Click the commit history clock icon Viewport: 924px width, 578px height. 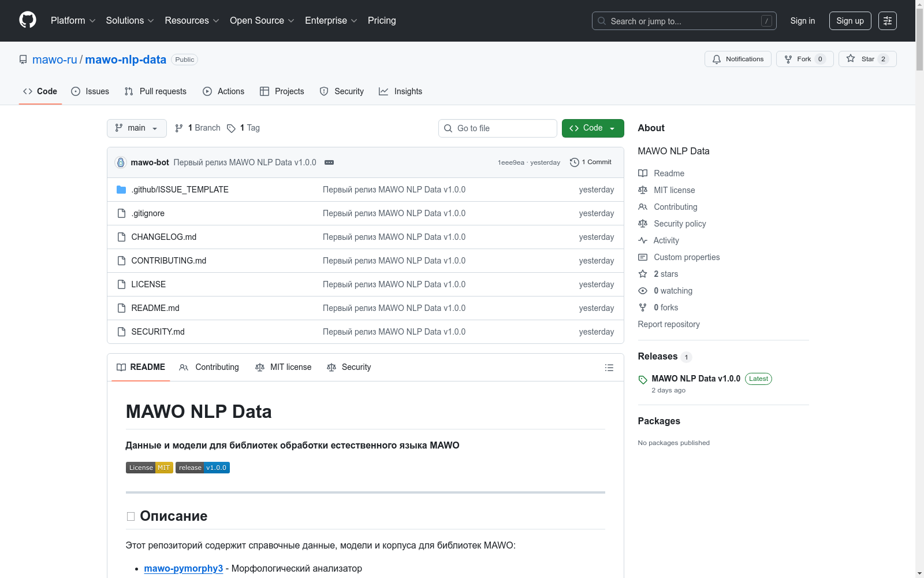(574, 162)
